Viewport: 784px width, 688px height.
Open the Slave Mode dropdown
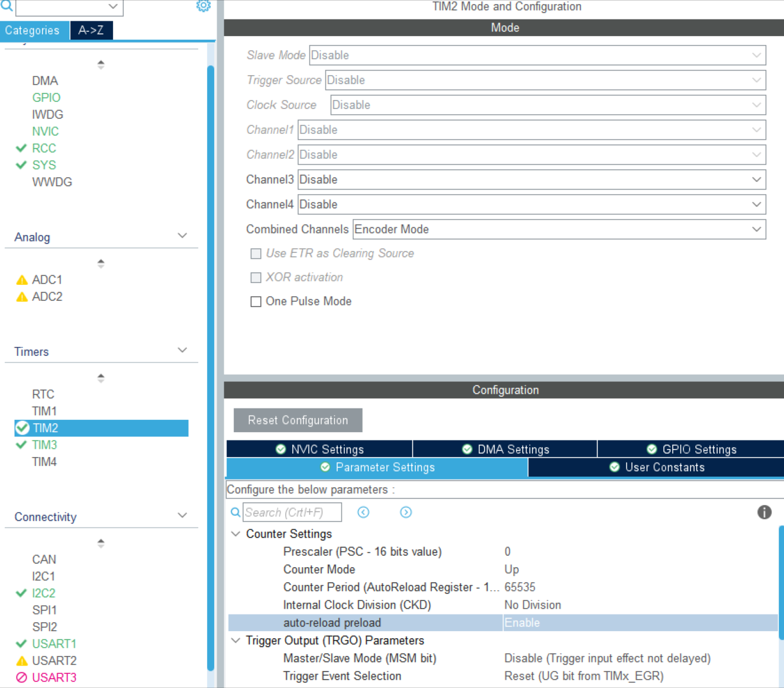point(537,55)
